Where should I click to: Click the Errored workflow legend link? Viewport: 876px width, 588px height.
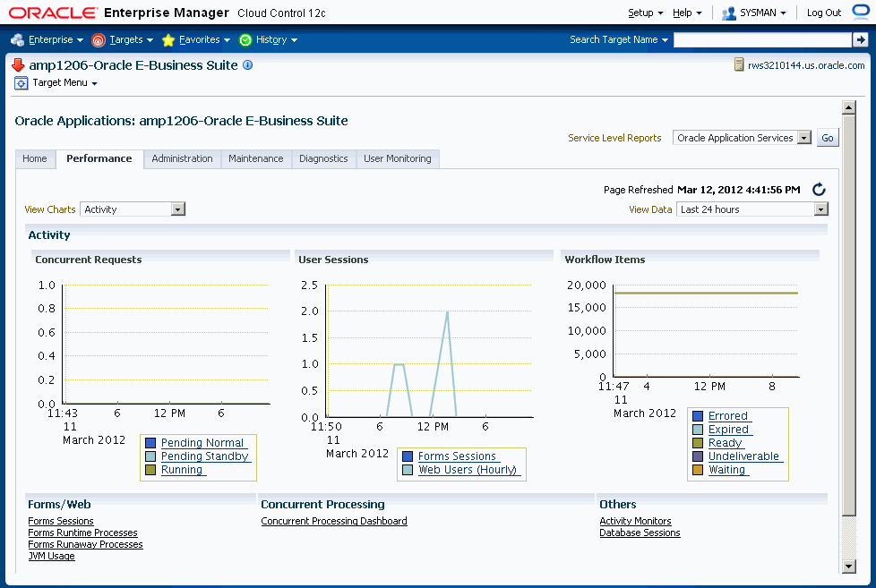pyautogui.click(x=730, y=416)
